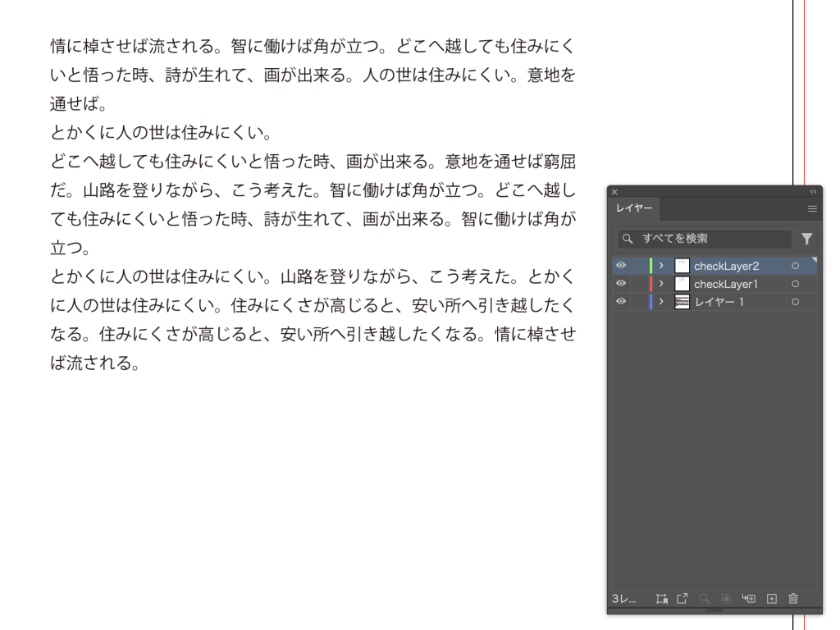Click the Delete Selection trash icon
The width and height of the screenshot is (840, 630).
tap(793, 599)
